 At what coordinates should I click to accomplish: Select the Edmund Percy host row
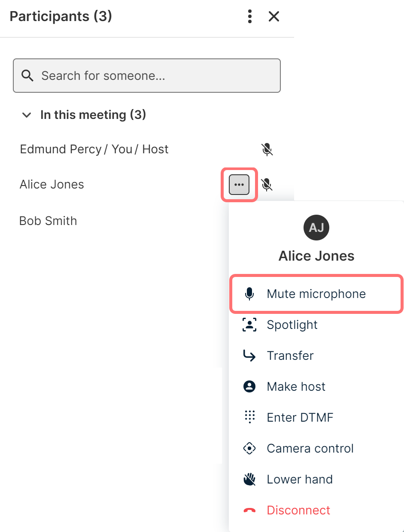point(94,149)
